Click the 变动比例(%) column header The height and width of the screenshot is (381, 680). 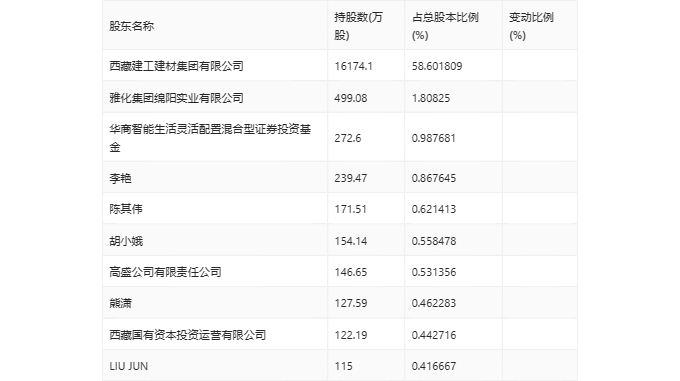pyautogui.click(x=531, y=26)
